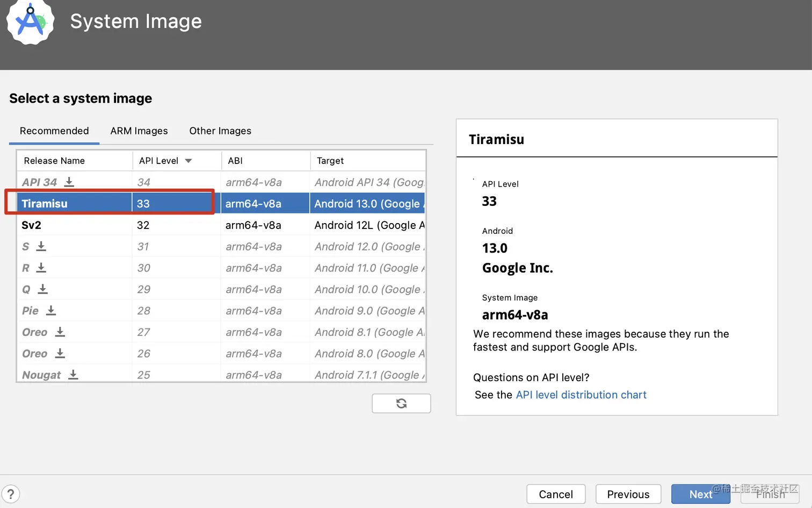Viewport: 812px width, 508px height.
Task: Download the Q system image
Action: pos(43,289)
